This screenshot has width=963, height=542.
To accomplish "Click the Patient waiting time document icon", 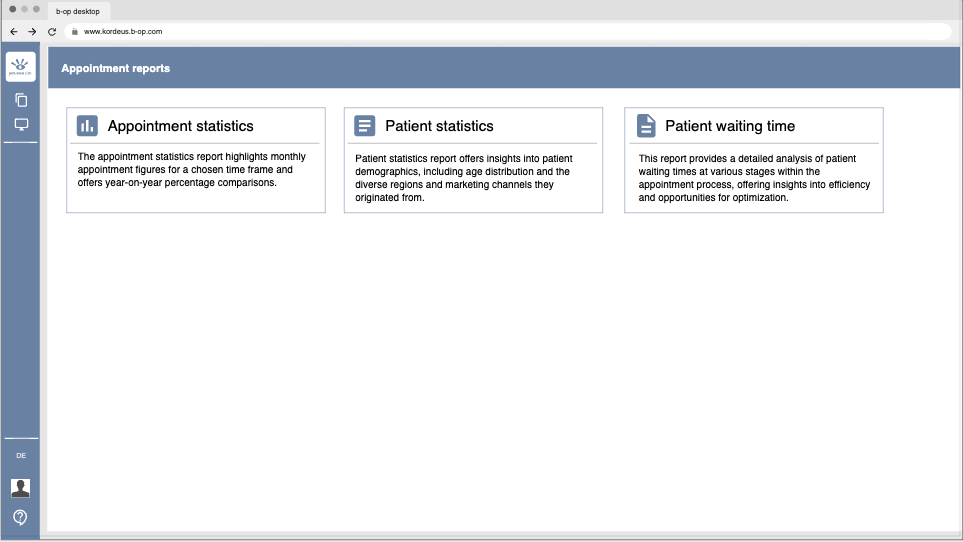I will pos(646,126).
